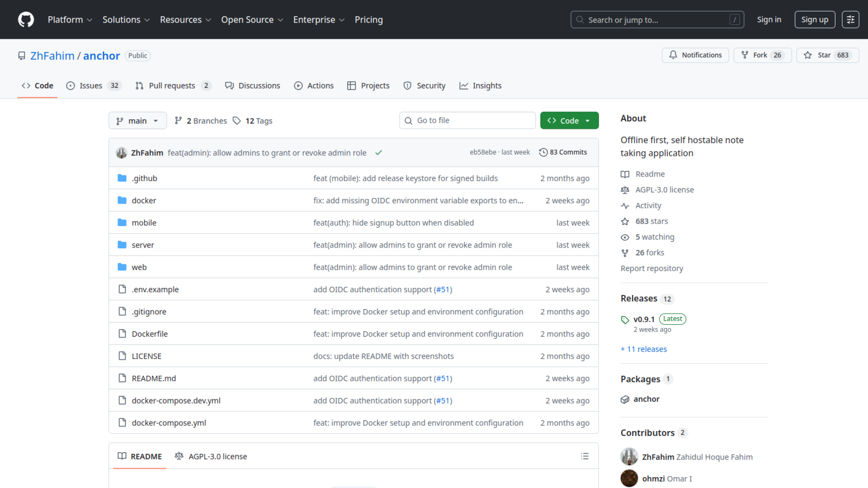Open the anchor package
Screen dimensions: 868x488
(x=646, y=399)
